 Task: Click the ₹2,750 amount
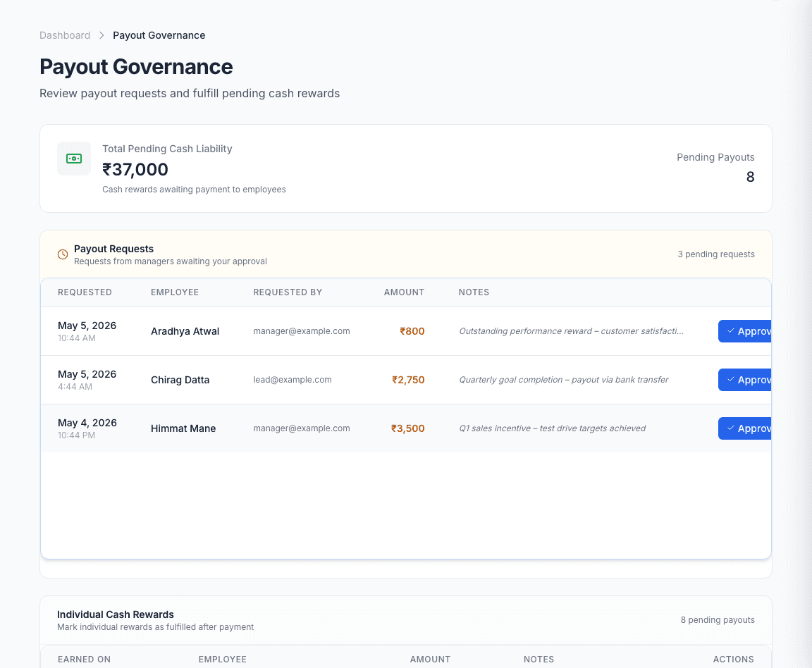408,380
